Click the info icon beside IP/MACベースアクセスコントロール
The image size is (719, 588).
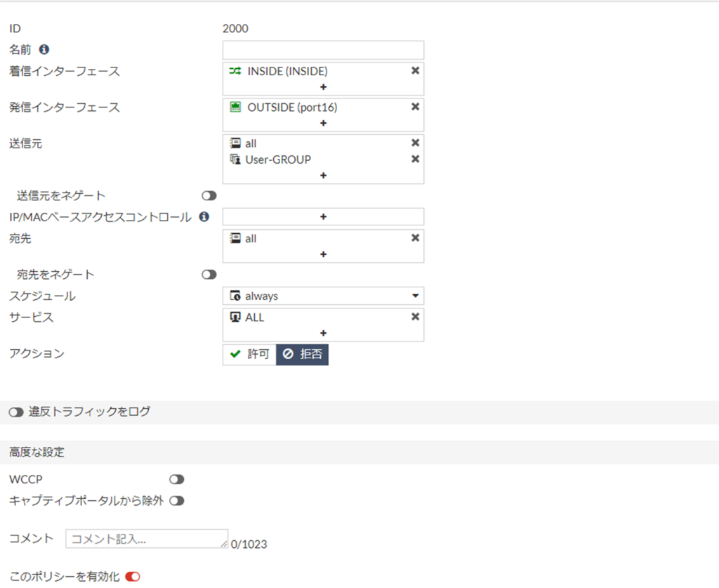tap(204, 217)
